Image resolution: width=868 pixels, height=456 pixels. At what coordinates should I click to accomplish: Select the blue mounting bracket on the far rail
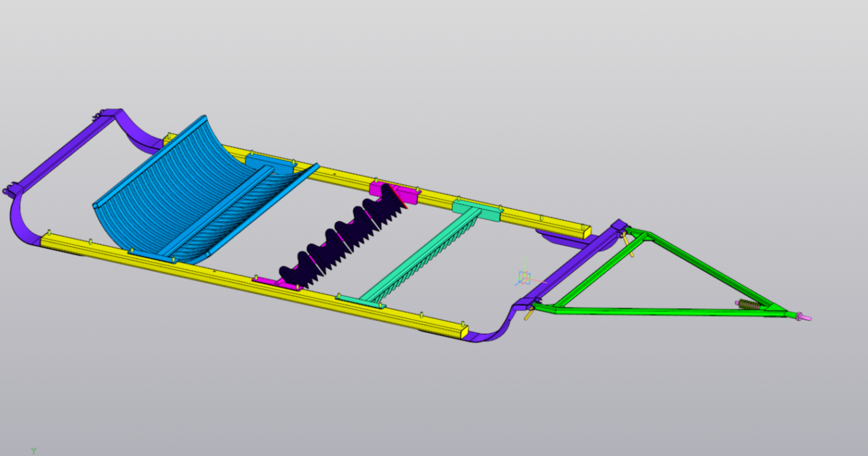[271, 164]
